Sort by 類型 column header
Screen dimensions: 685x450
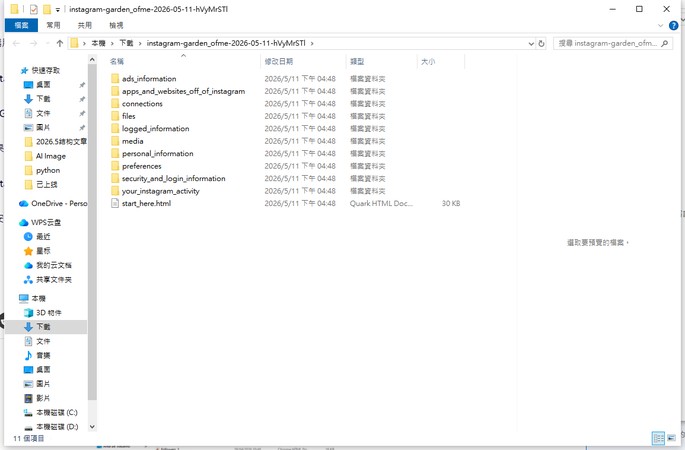357,62
